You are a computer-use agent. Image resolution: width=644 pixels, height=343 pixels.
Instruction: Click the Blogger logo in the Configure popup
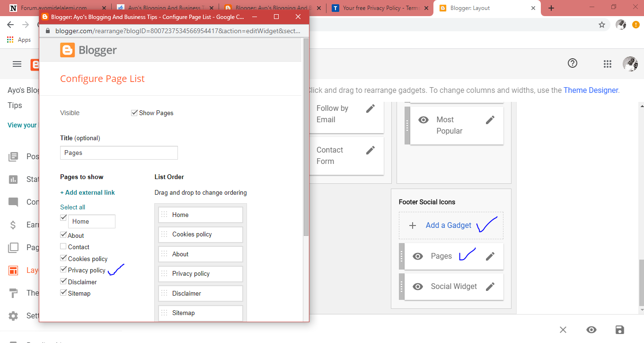click(x=88, y=50)
